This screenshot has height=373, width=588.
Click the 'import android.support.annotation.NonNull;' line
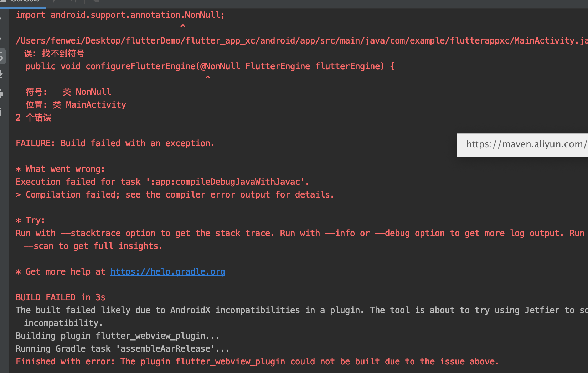coord(120,15)
